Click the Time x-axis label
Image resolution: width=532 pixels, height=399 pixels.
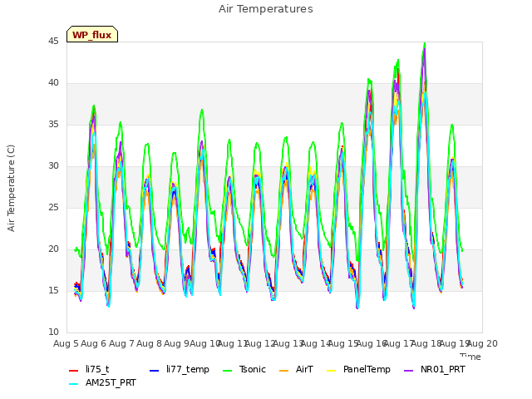(470, 357)
